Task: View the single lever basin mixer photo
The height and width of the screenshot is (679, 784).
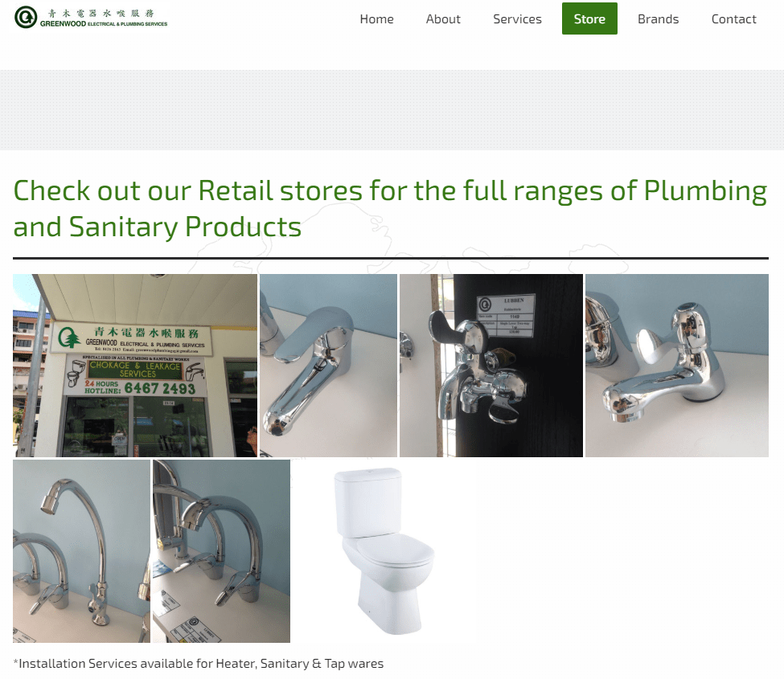Action: (329, 366)
